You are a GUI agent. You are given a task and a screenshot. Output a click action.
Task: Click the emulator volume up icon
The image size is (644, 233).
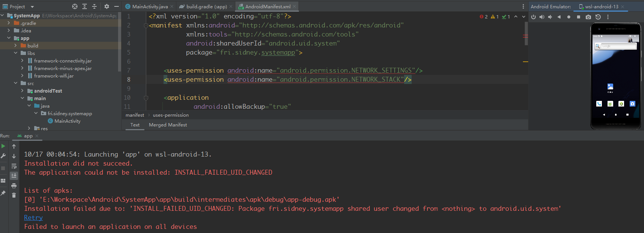click(542, 17)
